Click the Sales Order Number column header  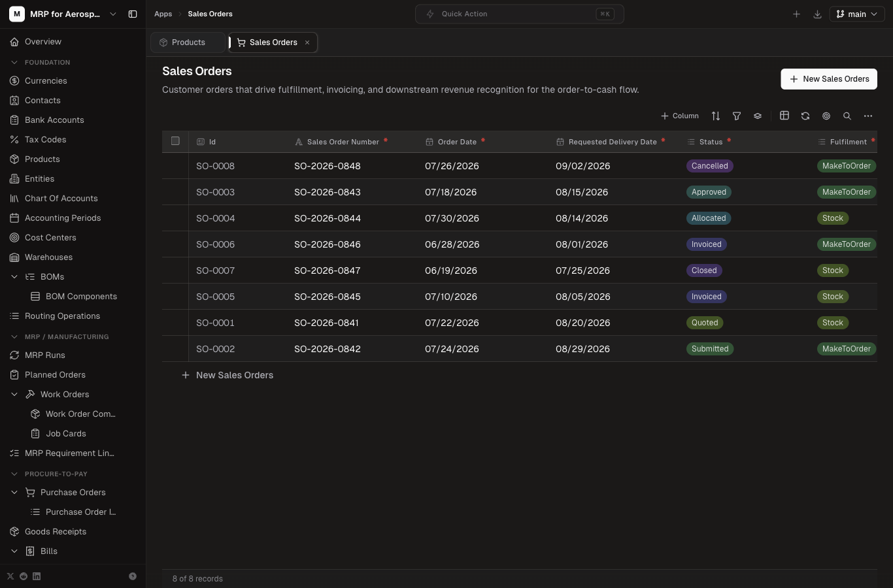[352, 142]
